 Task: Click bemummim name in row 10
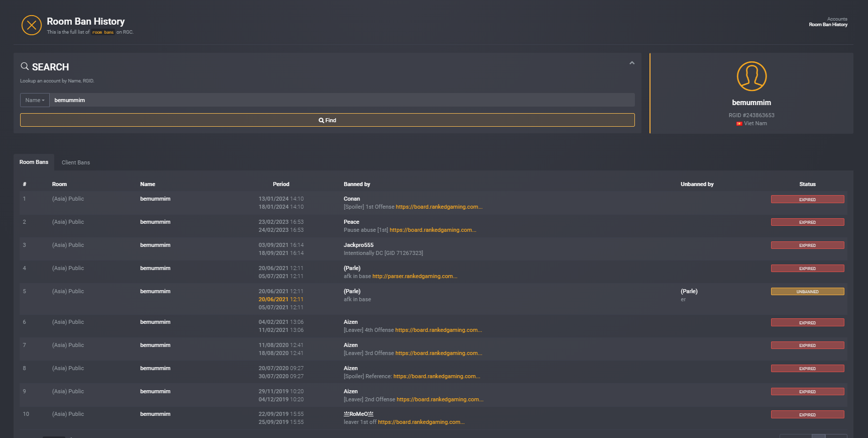coord(155,414)
